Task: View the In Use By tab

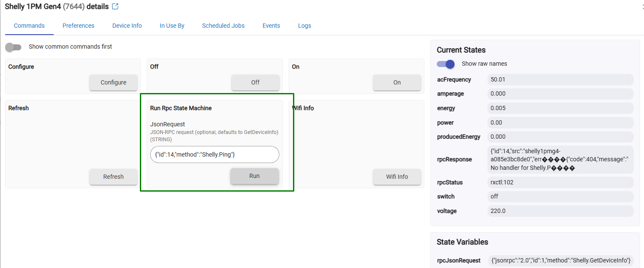Action: pyautogui.click(x=172, y=26)
